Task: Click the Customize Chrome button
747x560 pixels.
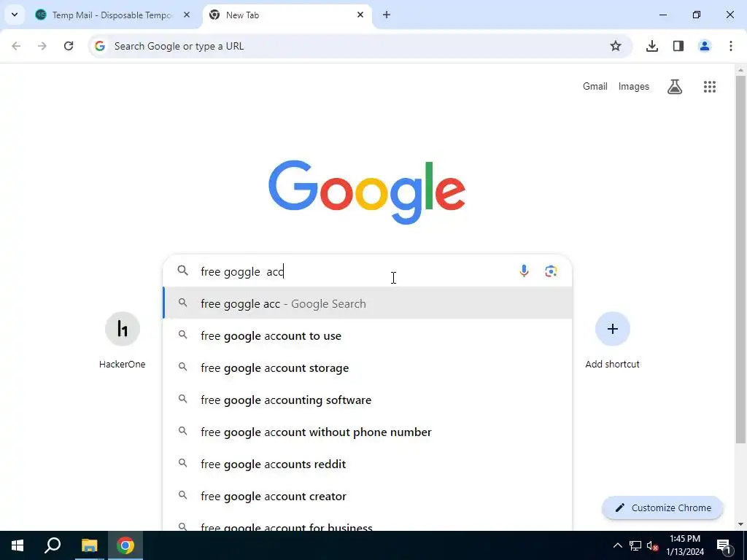Action: click(662, 507)
